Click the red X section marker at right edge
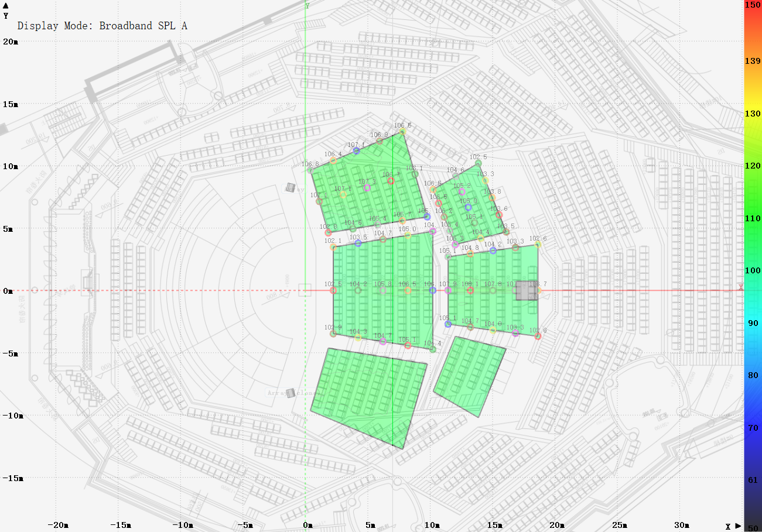The width and height of the screenshot is (762, 532). click(740, 287)
